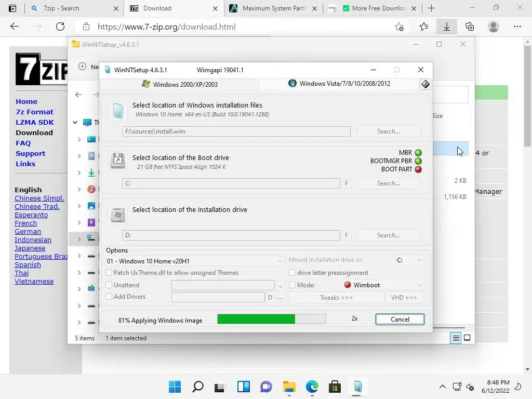Add this page to favorites
Image resolution: width=532 pixels, height=399 pixels.
[x=400, y=27]
